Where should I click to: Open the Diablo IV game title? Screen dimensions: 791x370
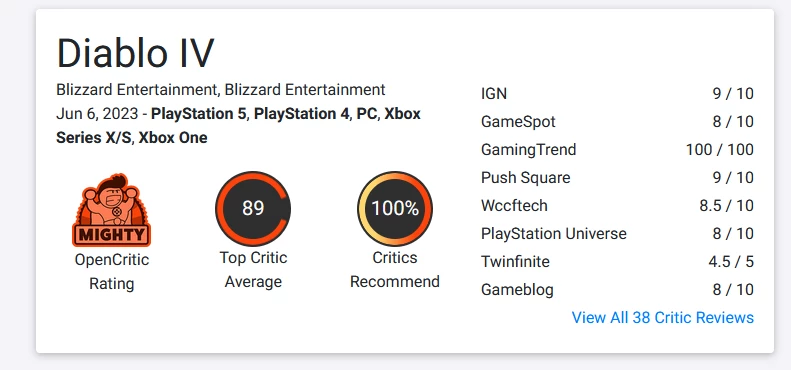pyautogui.click(x=135, y=53)
